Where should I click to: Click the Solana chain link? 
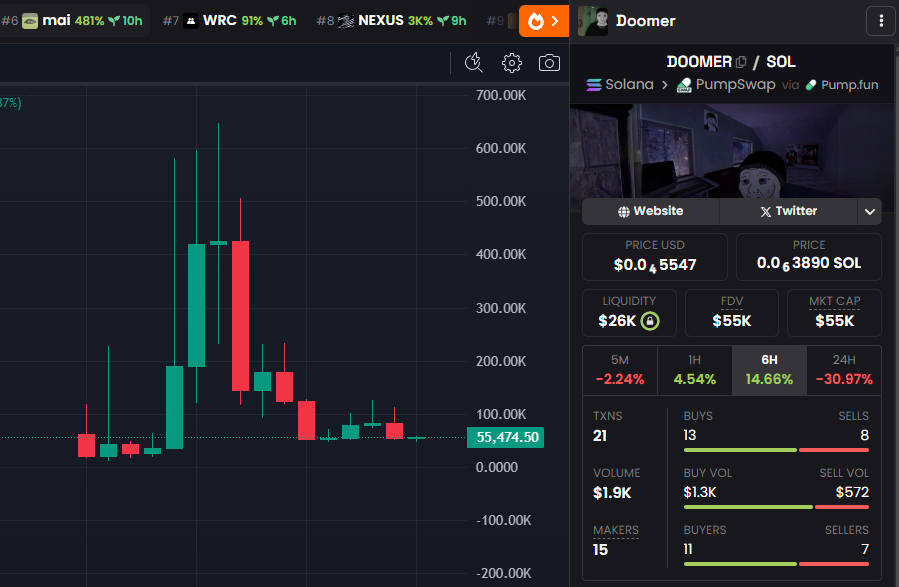[x=620, y=85]
